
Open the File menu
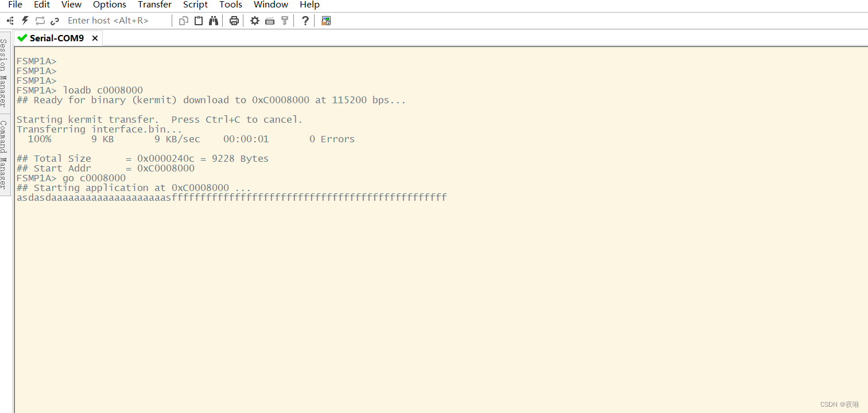coord(15,5)
